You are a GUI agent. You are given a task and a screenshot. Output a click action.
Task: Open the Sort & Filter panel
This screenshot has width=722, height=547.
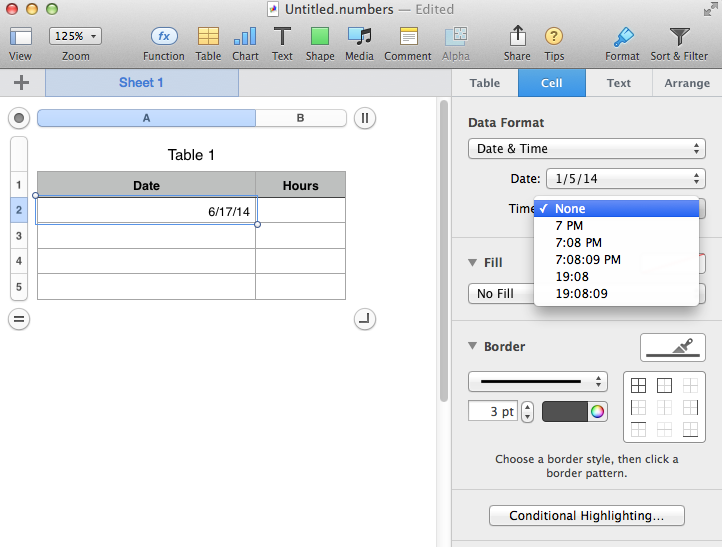[x=679, y=44]
